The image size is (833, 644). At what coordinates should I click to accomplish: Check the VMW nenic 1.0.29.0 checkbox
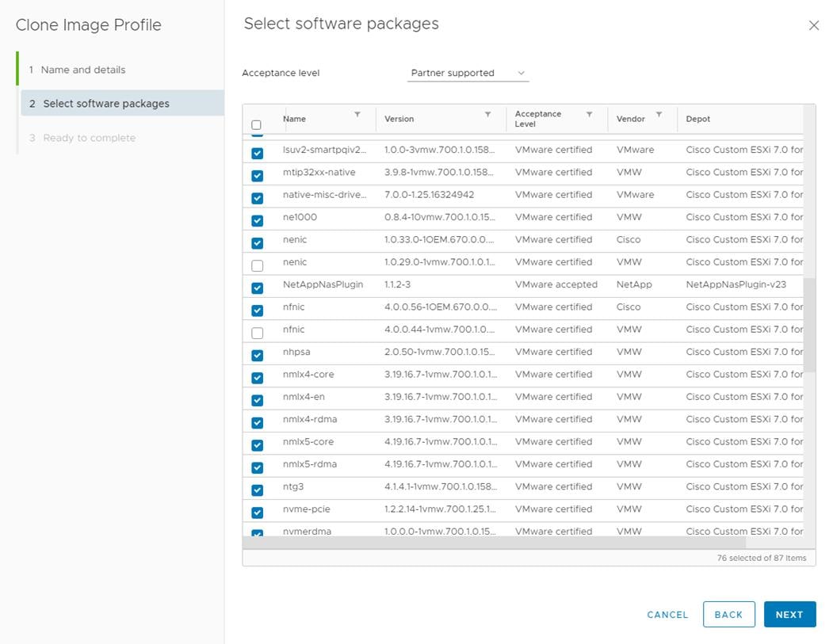click(x=257, y=265)
